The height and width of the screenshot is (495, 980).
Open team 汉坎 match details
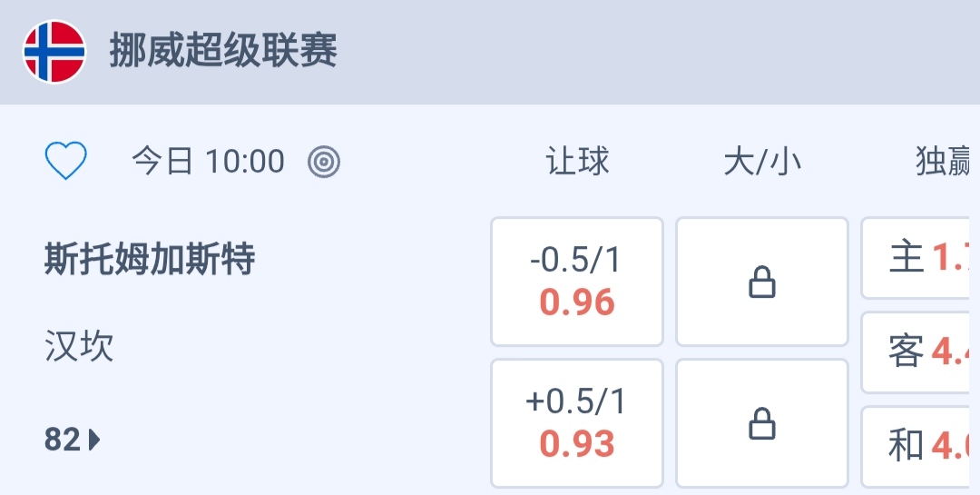click(80, 347)
